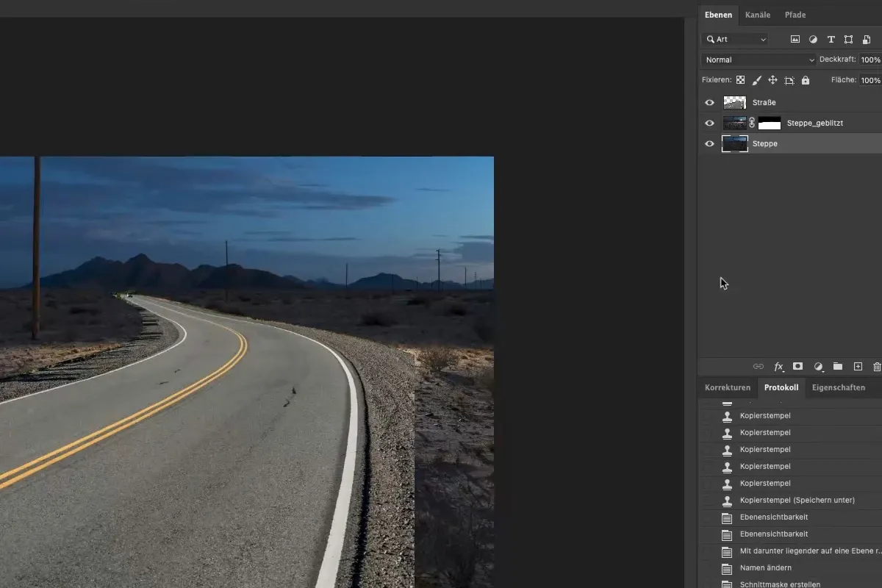The width and height of the screenshot is (882, 588).
Task: Open the blend mode dropdown showing Normal
Action: [x=759, y=60]
